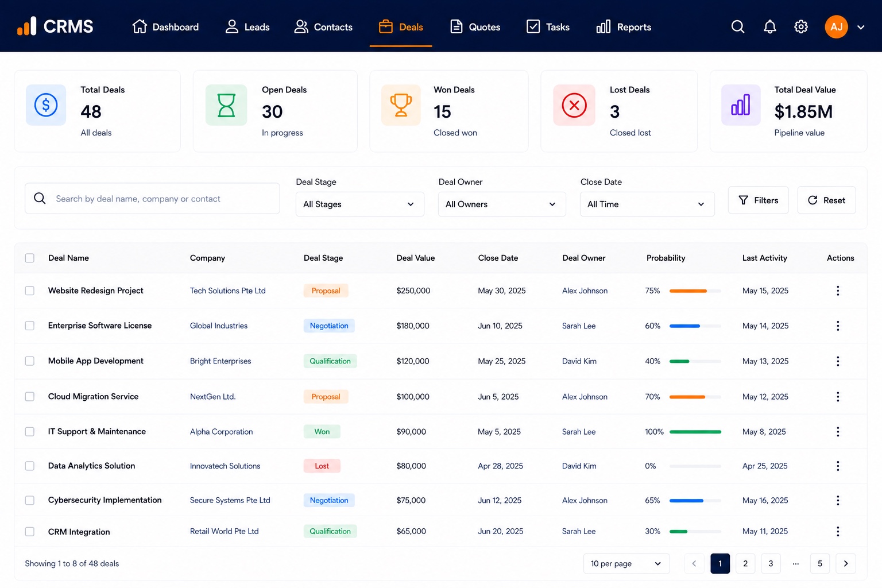Click the Lost Deals red X icon
Viewport: 882px width, 588px height.
coord(574,105)
